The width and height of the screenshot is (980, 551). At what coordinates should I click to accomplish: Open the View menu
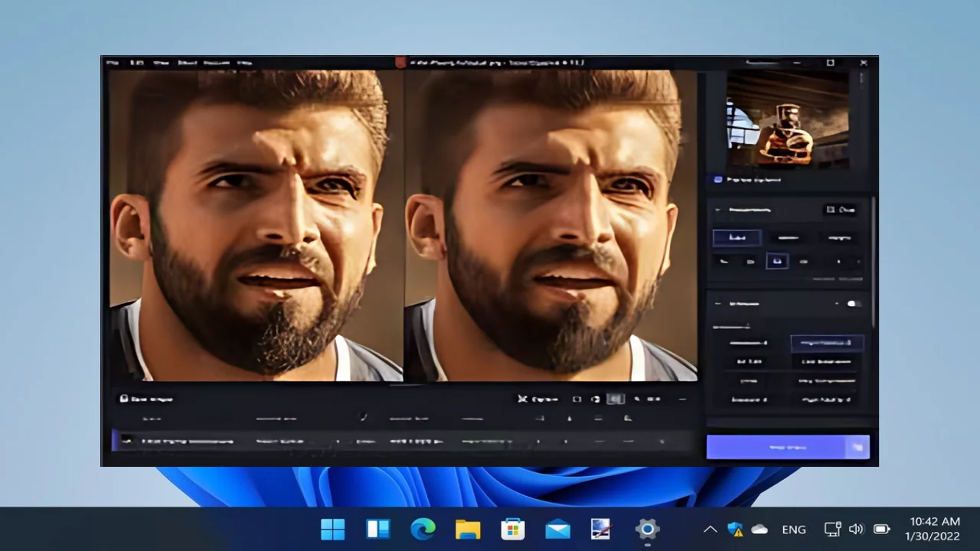(161, 63)
